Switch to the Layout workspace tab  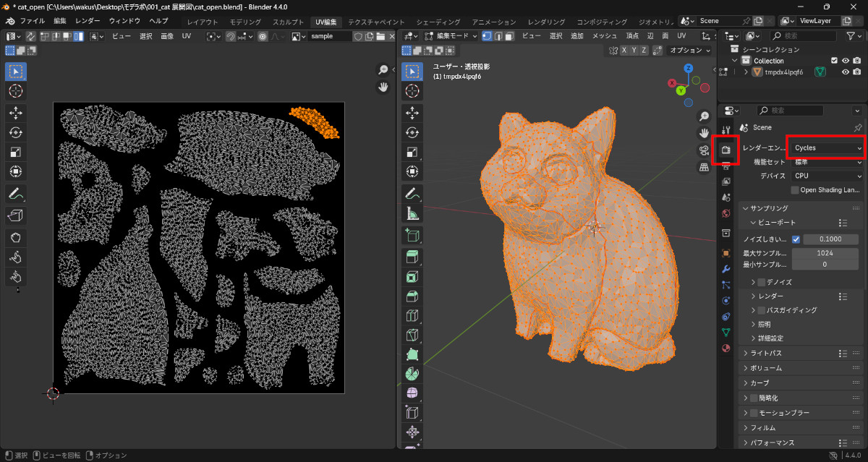[203, 22]
